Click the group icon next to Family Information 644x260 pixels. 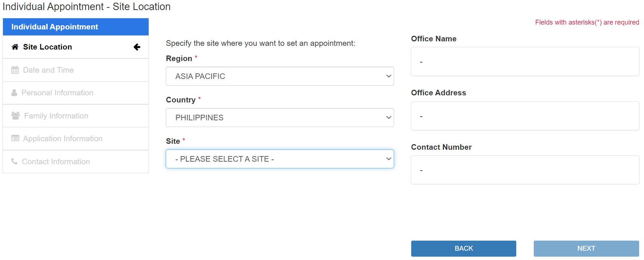pos(15,115)
